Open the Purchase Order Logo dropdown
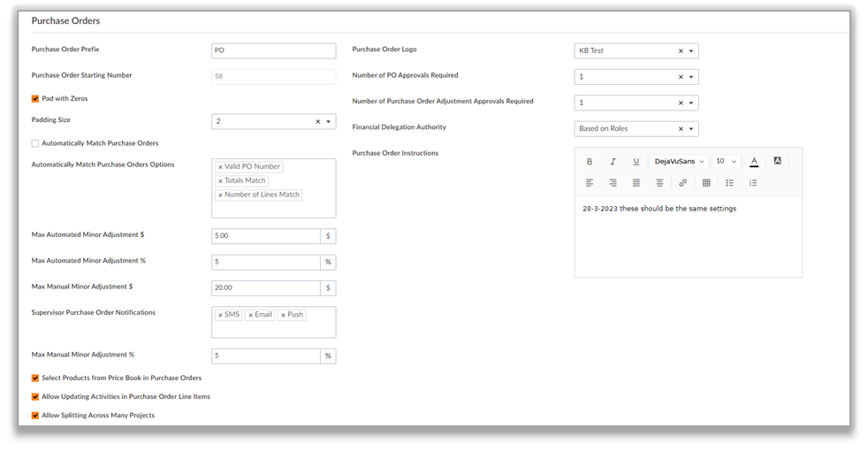The width and height of the screenshot is (868, 451). click(691, 51)
